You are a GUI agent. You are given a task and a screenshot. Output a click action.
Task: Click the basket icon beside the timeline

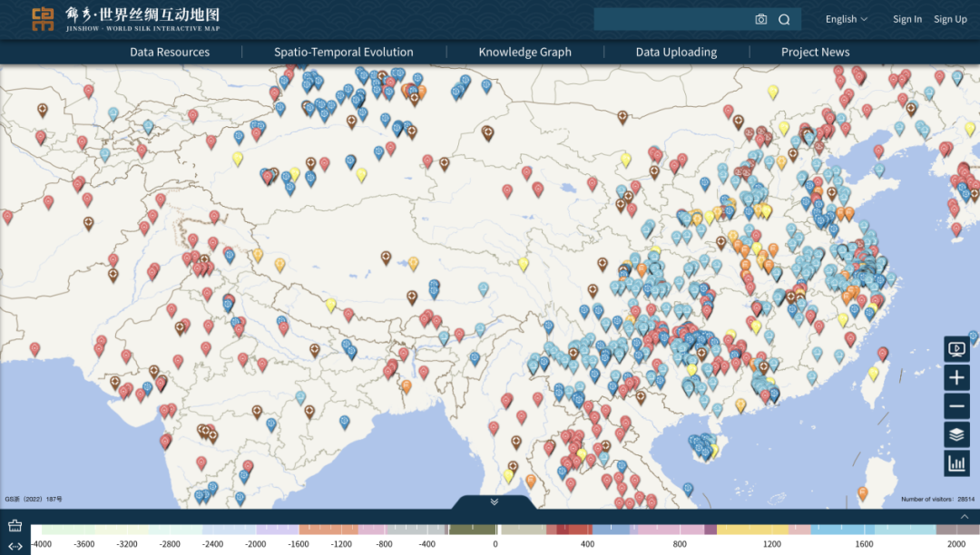15,526
